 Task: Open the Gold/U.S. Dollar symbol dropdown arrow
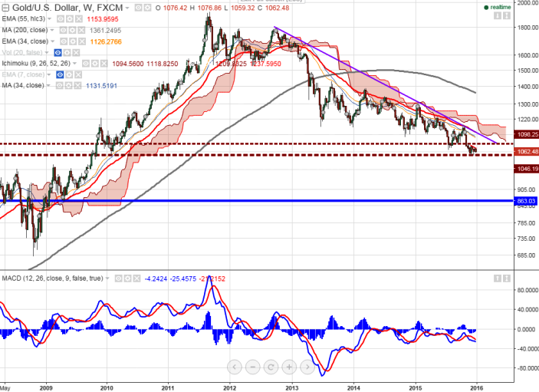tap(127, 8)
